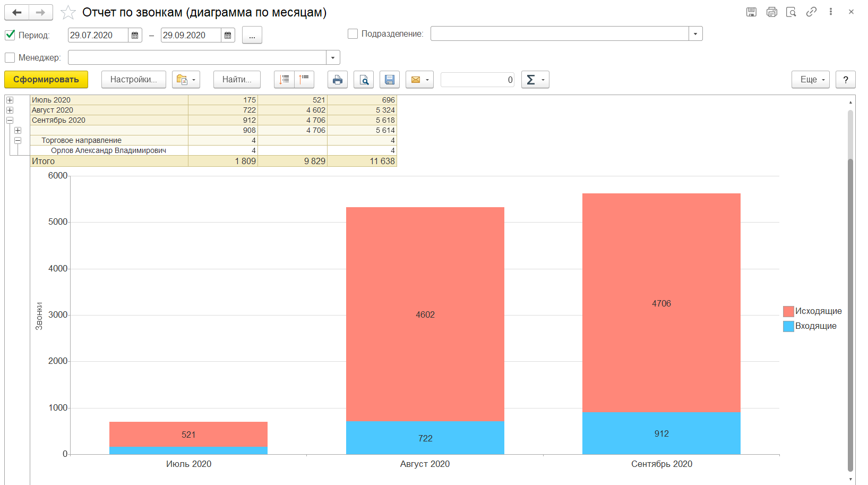Open help with the question mark button
The image size is (868, 485).
tap(846, 80)
